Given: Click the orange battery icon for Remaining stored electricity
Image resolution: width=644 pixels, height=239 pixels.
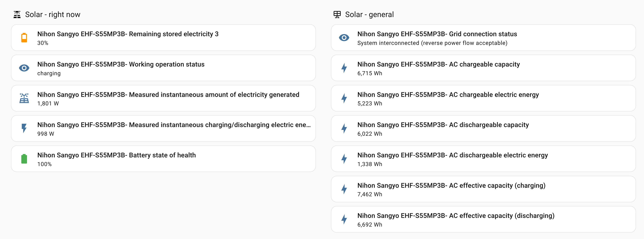Looking at the screenshot, I should (24, 38).
